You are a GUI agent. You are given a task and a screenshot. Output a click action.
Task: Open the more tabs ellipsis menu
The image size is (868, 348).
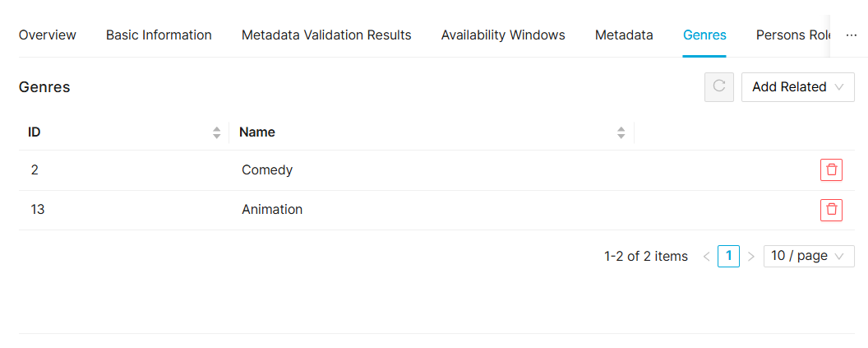click(x=852, y=35)
